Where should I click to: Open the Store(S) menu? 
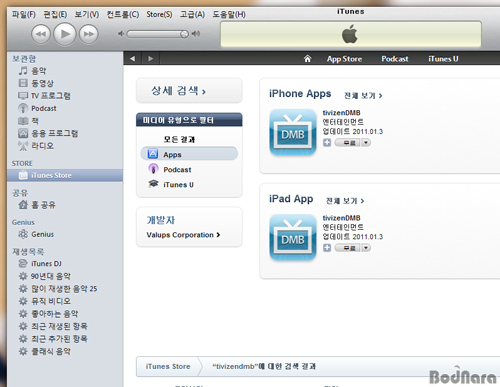[159, 14]
